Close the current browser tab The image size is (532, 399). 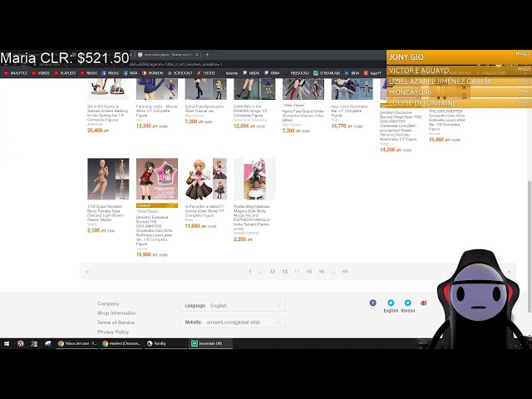click(x=196, y=54)
